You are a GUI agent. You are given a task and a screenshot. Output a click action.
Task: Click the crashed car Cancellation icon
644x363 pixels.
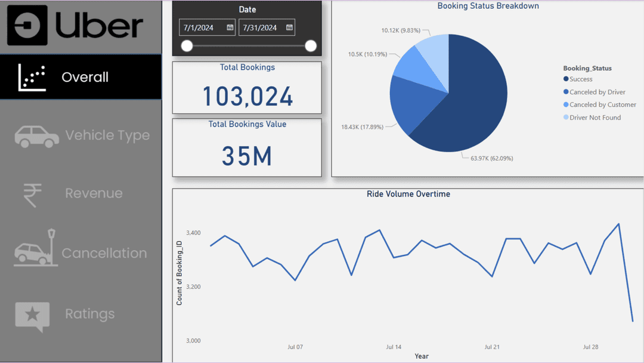[x=36, y=248]
